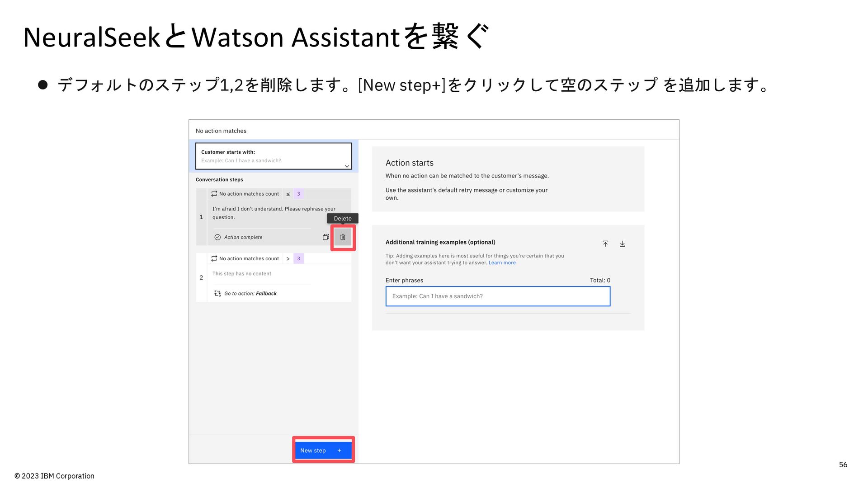Click the New step button
This screenshot has width=868, height=488.
tap(323, 450)
